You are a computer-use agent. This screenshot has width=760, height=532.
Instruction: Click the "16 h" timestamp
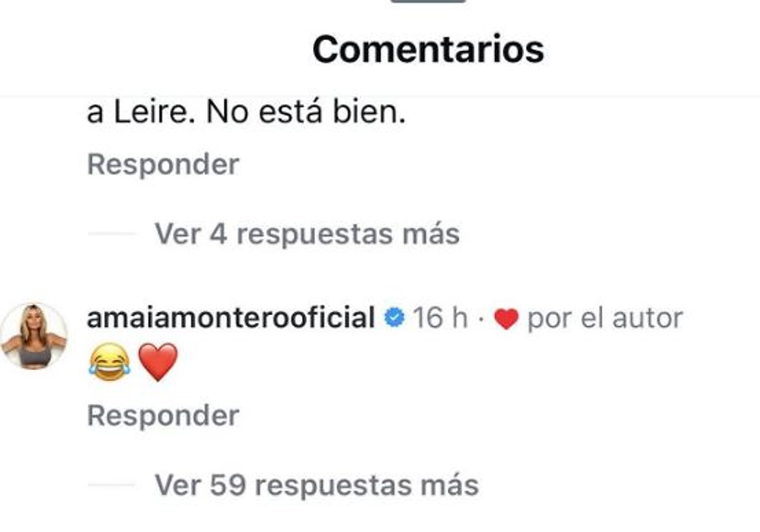click(x=440, y=318)
